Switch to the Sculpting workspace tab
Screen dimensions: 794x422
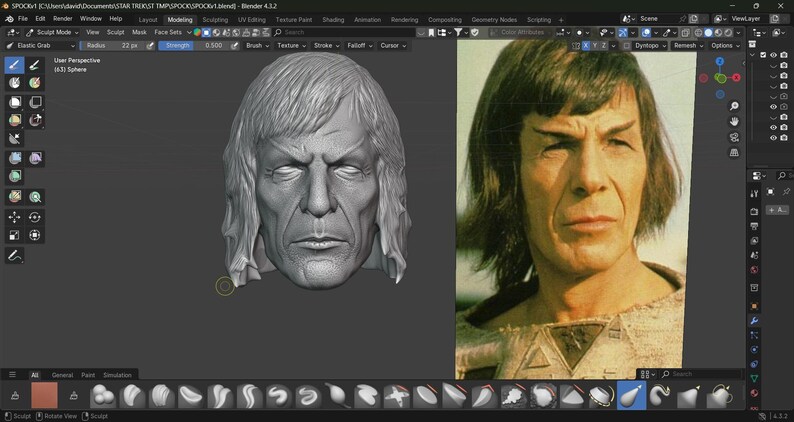(x=215, y=20)
